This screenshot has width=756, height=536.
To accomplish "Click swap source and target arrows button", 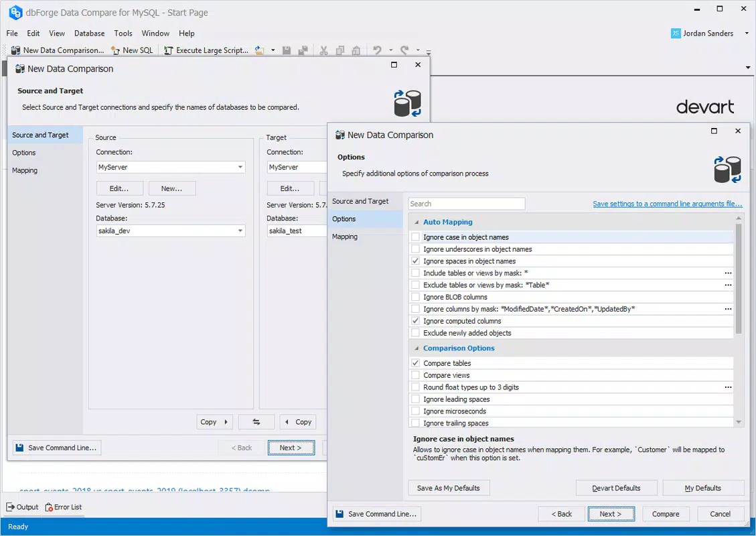I will coord(256,421).
